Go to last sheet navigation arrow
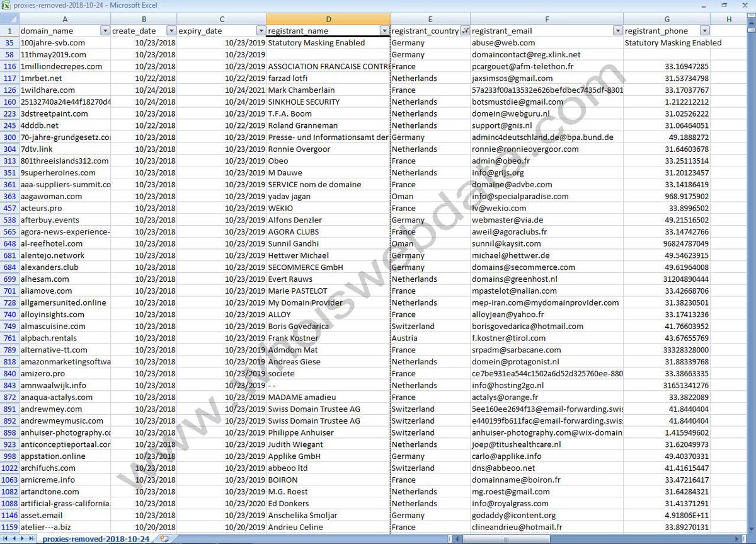 pos(32,539)
